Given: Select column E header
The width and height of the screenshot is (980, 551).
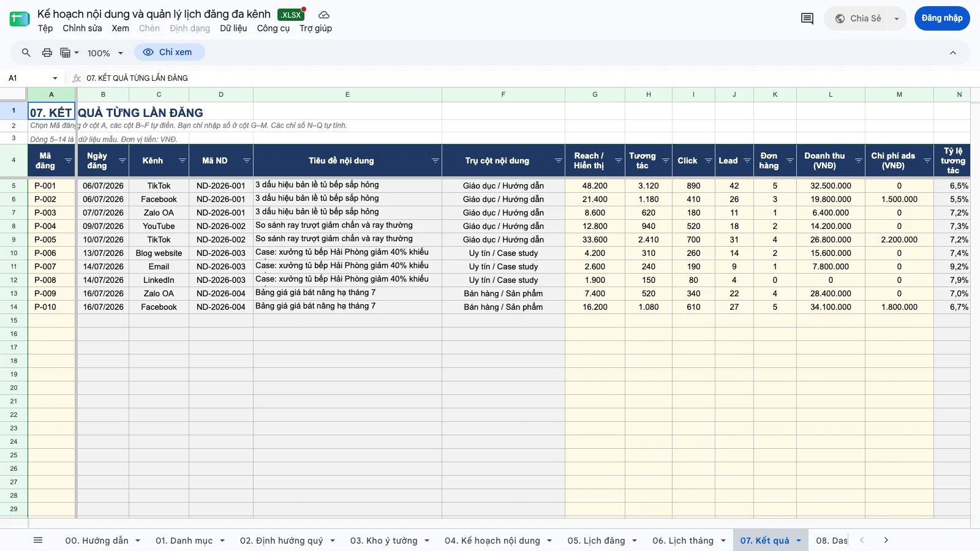Looking at the screenshot, I should click(347, 94).
